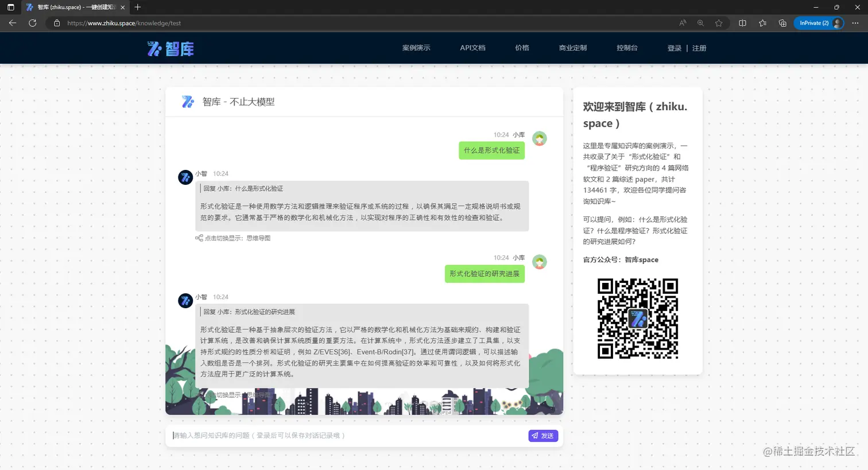Open the 价格 nav item

click(x=522, y=48)
